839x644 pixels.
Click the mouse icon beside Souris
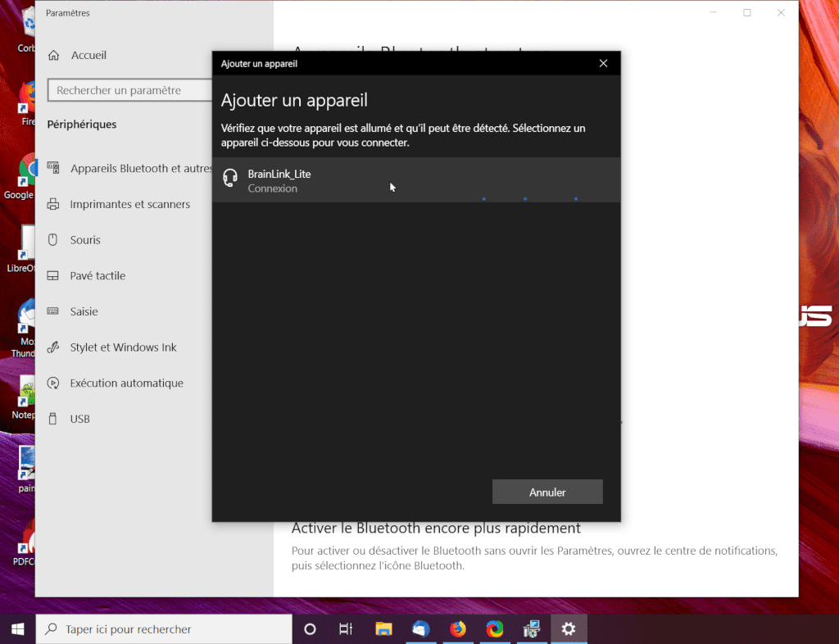(53, 240)
